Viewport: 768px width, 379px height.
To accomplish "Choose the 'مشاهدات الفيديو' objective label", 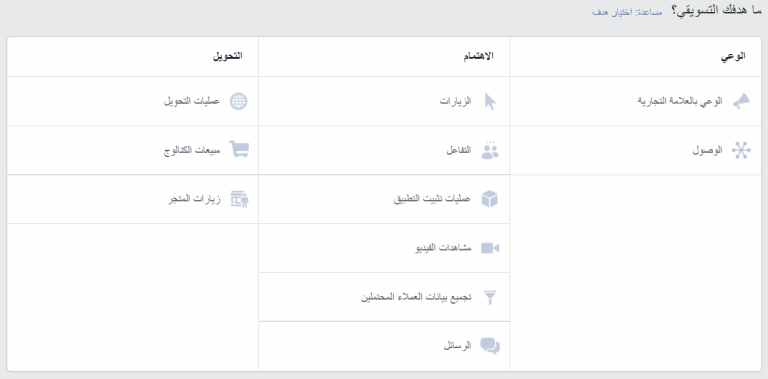I will coord(443,248).
